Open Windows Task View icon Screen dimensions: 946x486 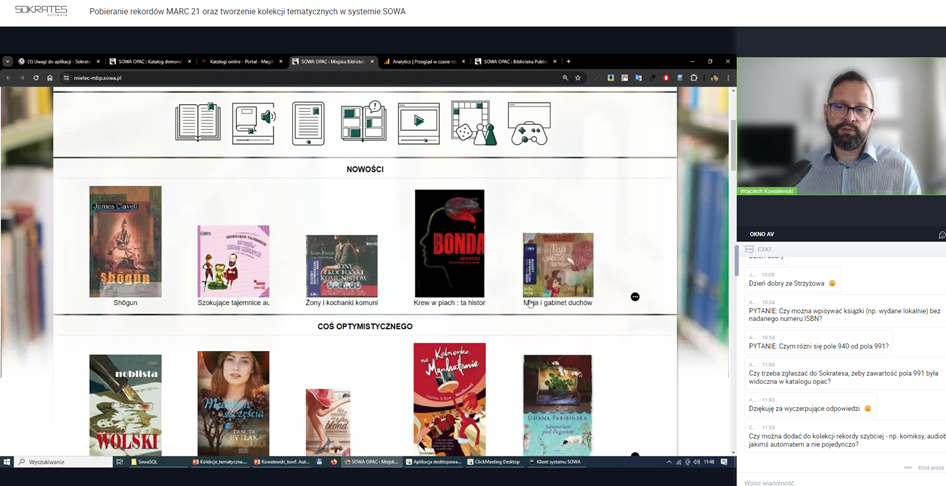(119, 462)
